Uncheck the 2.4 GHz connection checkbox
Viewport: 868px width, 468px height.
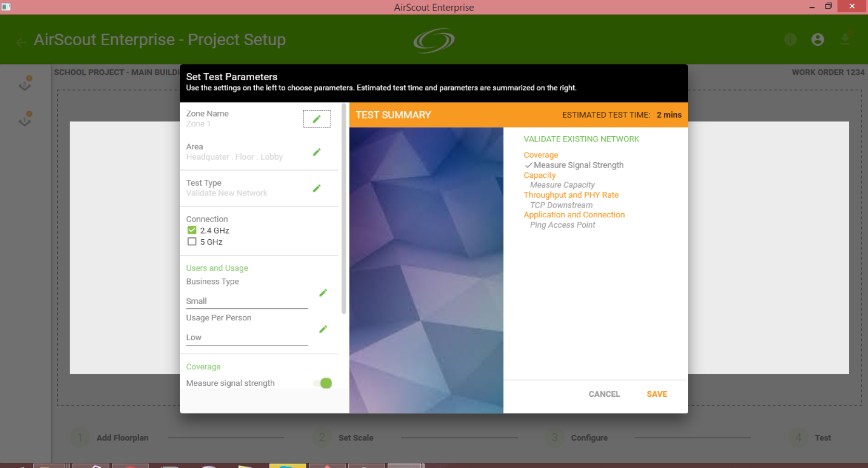coord(192,230)
